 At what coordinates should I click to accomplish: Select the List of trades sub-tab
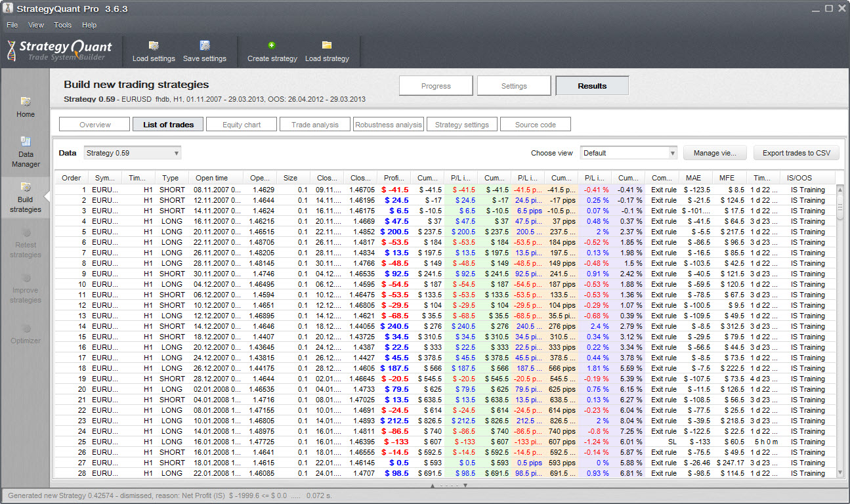click(x=168, y=124)
